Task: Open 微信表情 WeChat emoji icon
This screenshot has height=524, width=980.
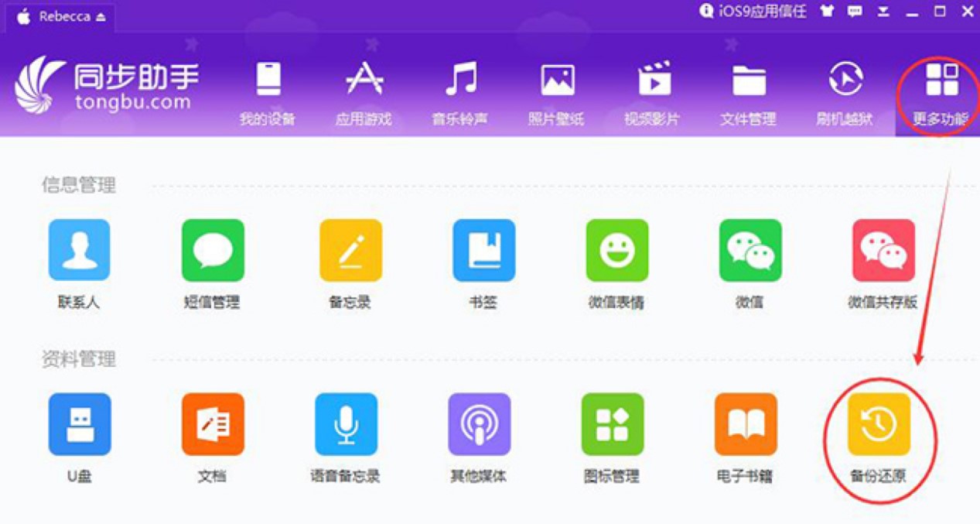Action: pyautogui.click(x=616, y=249)
